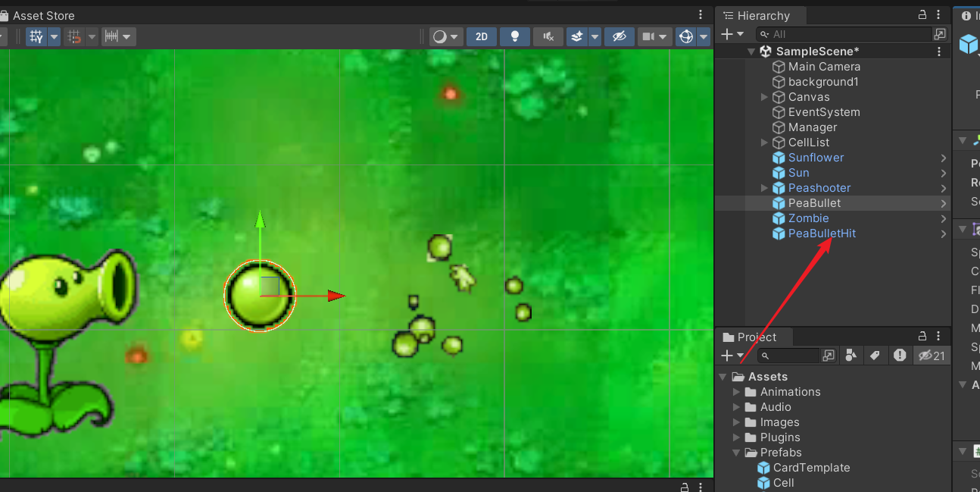Select PeaBulletHit prefab in Hierarchy
Screen dimensions: 980x492
(x=822, y=233)
